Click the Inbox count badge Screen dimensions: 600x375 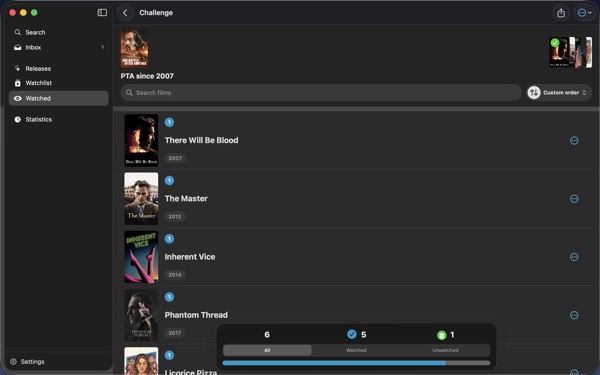103,47
